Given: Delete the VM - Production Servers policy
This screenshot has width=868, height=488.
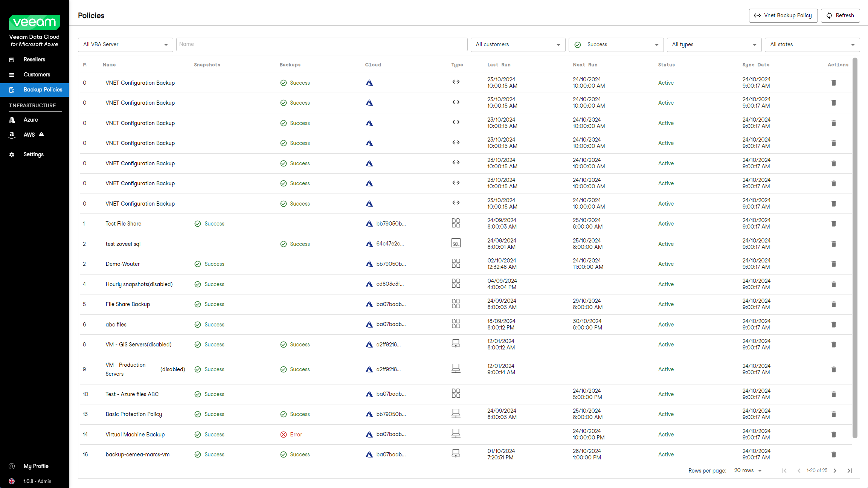Looking at the screenshot, I should [833, 369].
